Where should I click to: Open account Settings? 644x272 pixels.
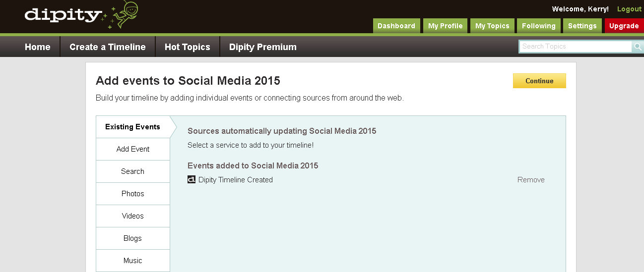582,26
